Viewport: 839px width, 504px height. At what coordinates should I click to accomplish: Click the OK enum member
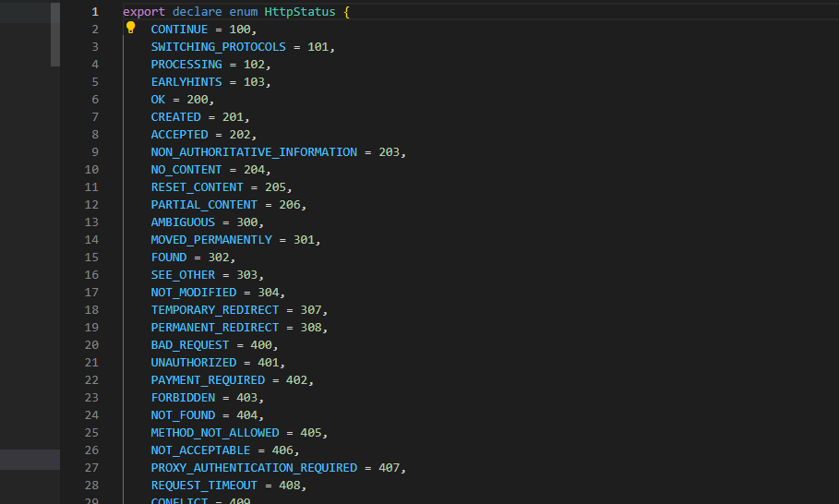pyautogui.click(x=158, y=100)
